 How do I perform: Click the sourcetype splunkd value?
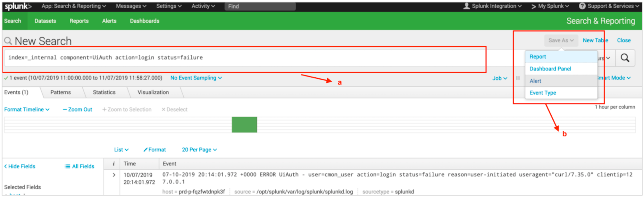[x=405, y=192]
